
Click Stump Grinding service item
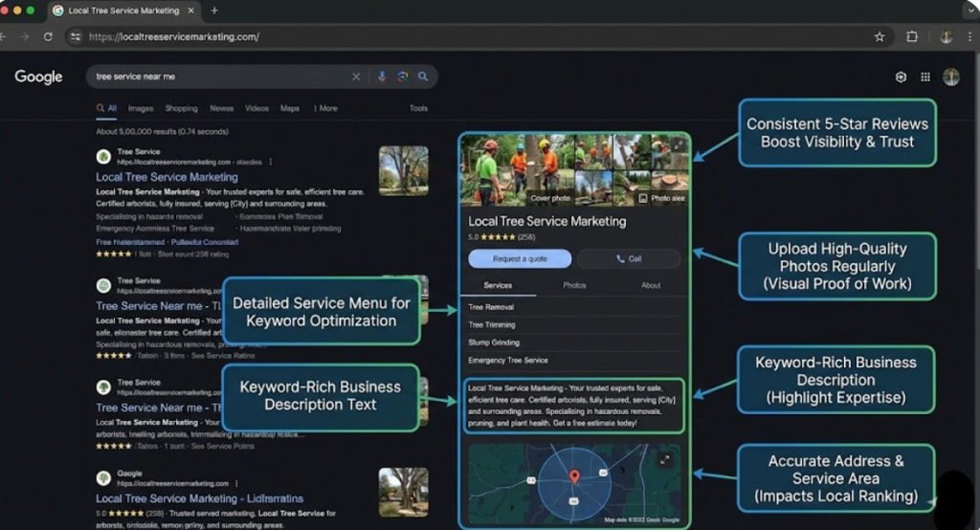494,342
